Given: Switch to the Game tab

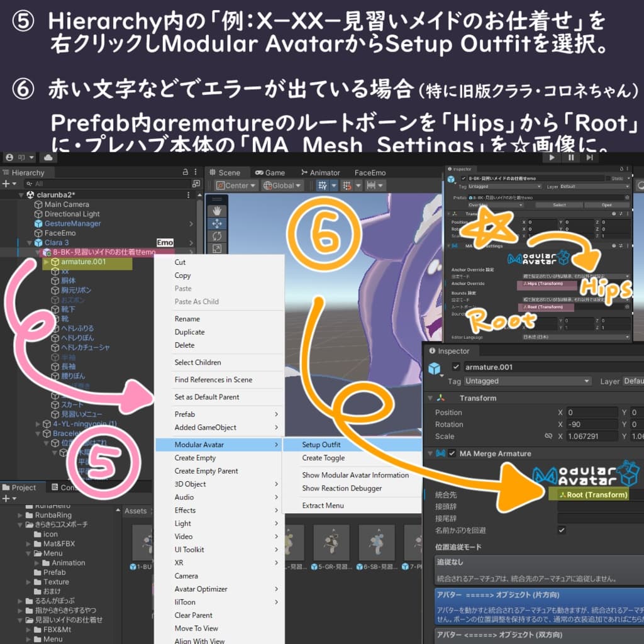Looking at the screenshot, I should [x=270, y=172].
